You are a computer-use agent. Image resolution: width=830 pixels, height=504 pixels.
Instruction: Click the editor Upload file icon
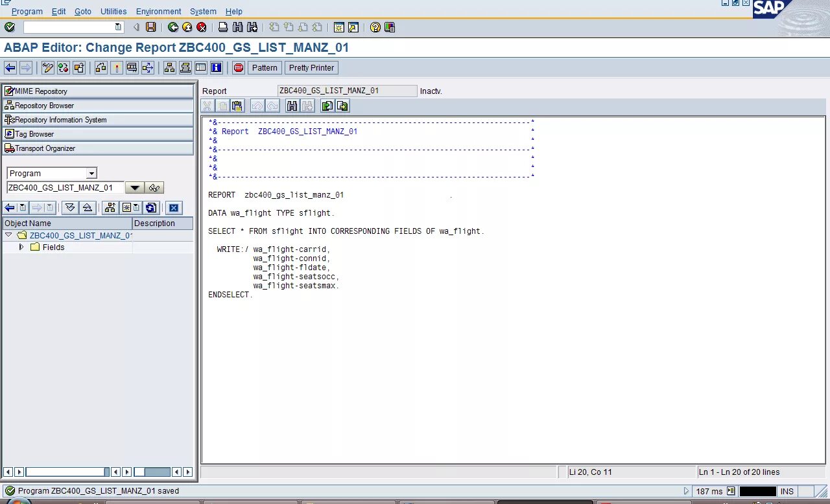tap(327, 106)
